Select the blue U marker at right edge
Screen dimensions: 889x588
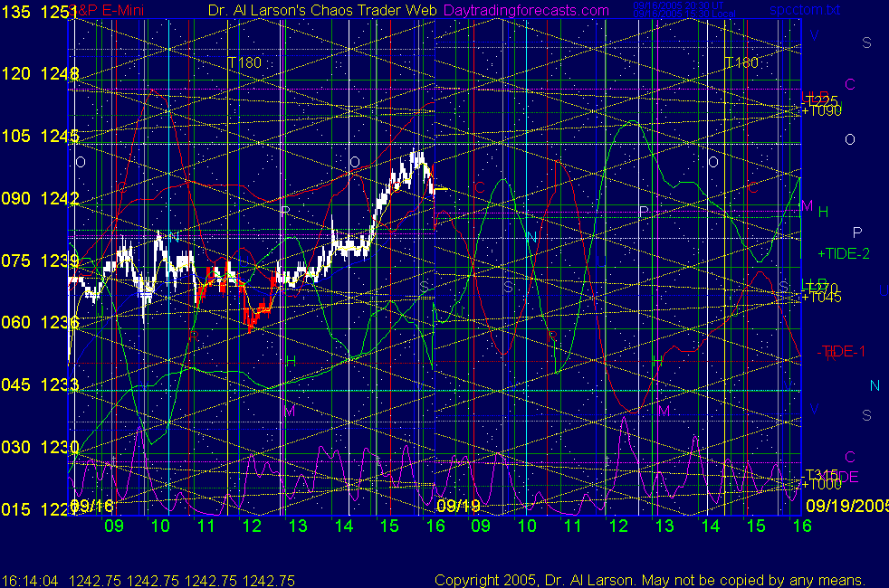tap(883, 290)
